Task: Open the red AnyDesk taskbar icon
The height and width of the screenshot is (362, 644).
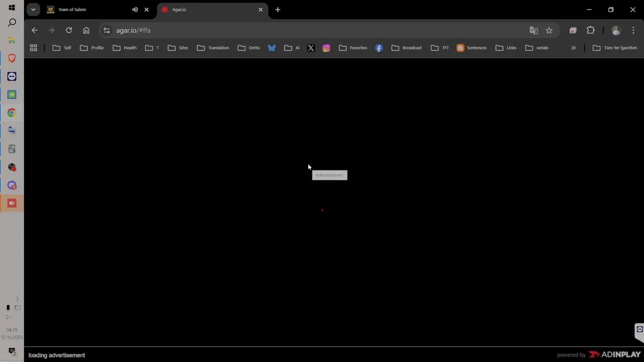Action: point(12,203)
